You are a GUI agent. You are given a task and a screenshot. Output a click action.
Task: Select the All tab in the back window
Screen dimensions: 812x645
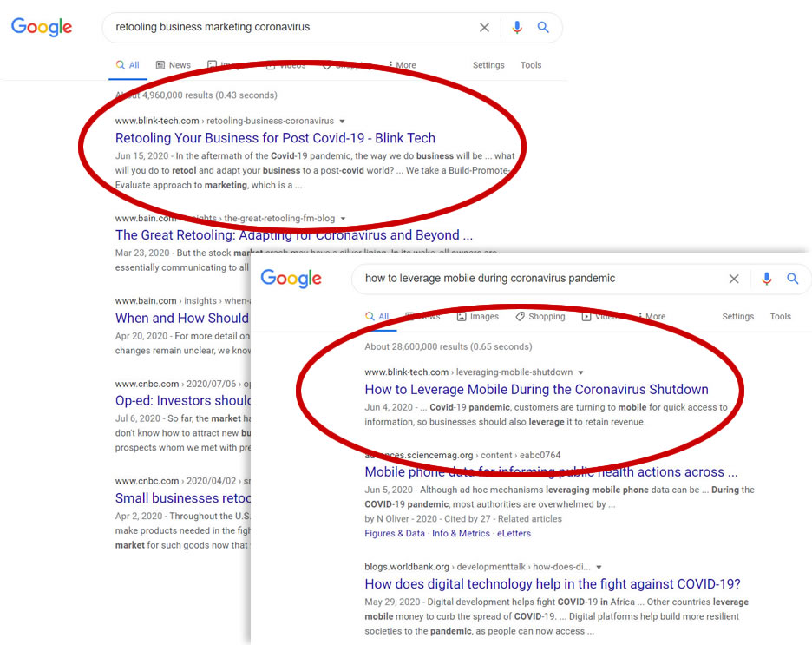(x=128, y=65)
